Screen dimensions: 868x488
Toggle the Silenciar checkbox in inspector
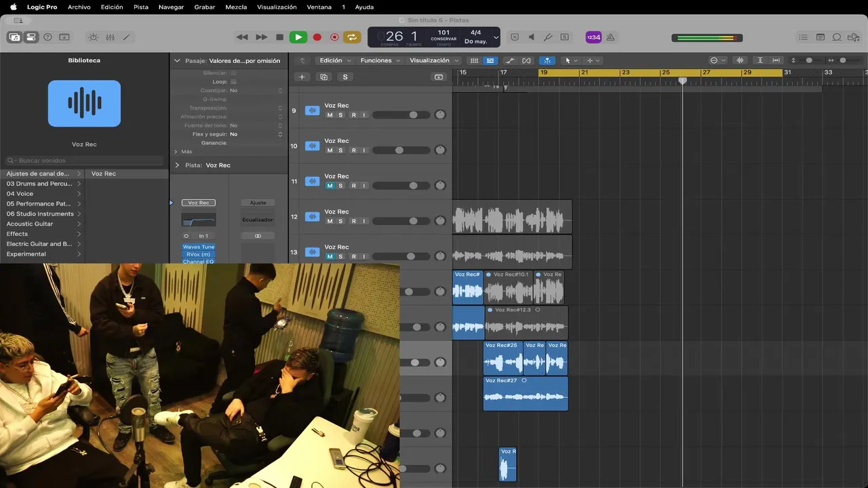click(233, 73)
